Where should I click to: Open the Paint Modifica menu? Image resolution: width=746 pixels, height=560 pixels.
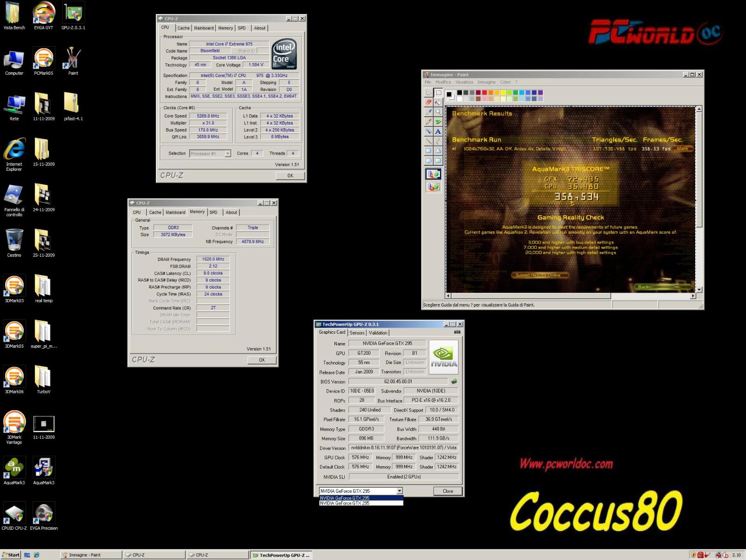443,82
